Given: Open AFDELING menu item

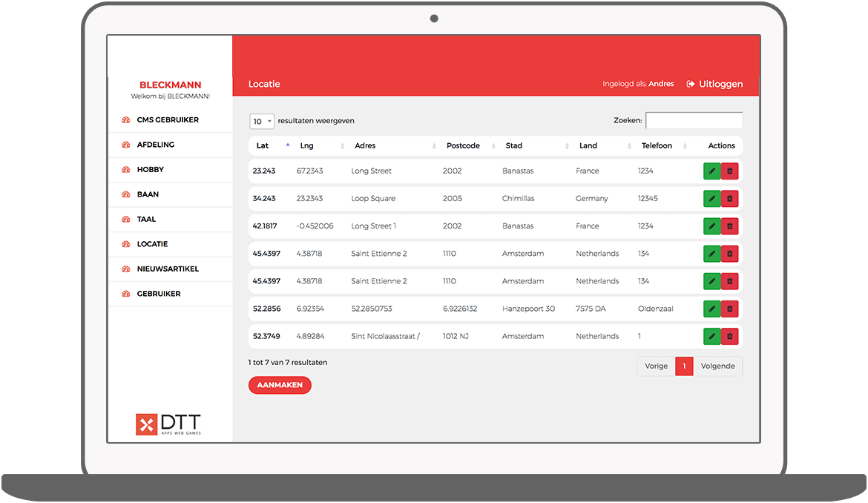Looking at the screenshot, I should click(156, 145).
